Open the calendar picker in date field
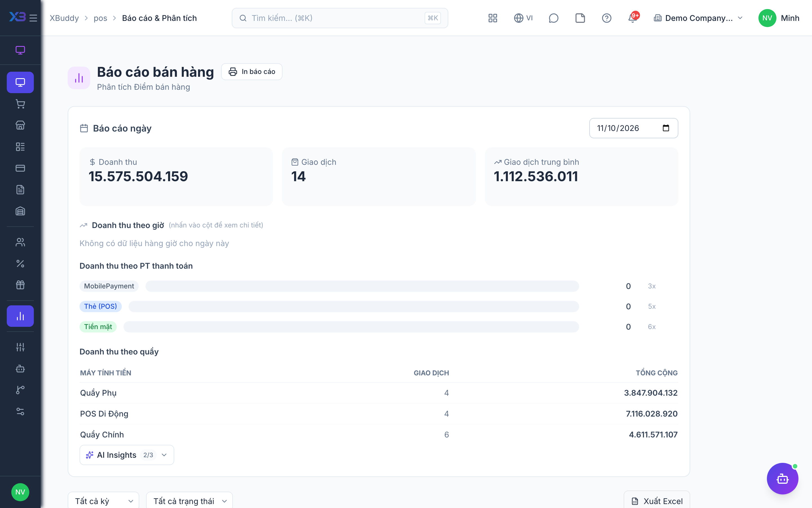 click(x=666, y=128)
